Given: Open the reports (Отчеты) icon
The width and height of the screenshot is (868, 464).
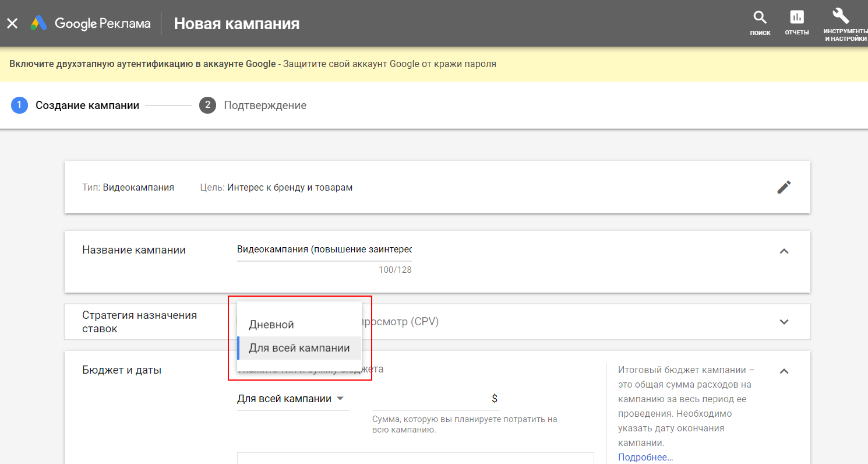Looking at the screenshot, I should (x=796, y=17).
